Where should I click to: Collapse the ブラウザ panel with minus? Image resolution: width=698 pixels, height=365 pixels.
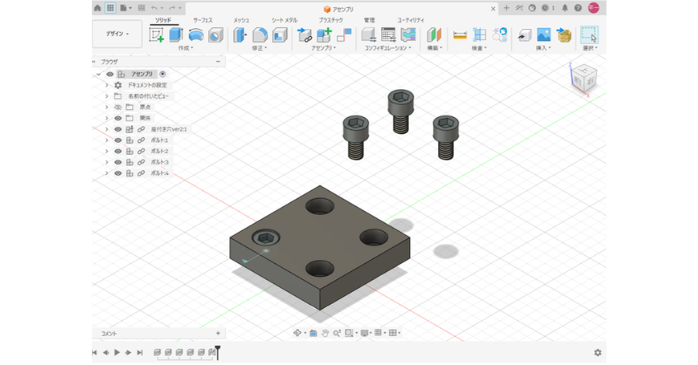218,62
